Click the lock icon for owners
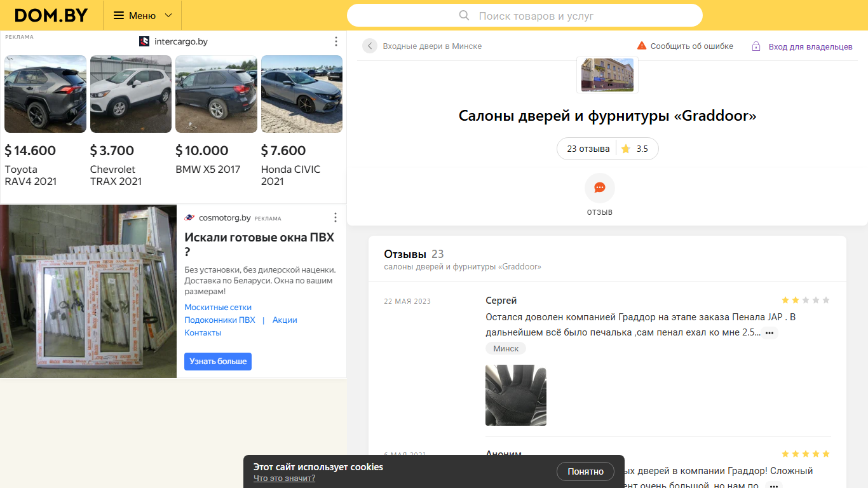 (756, 46)
